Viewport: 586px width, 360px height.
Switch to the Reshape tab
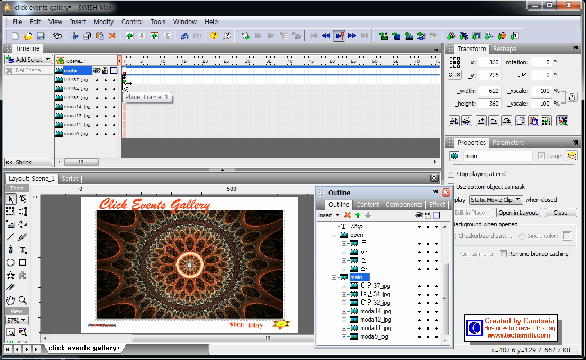coord(504,49)
